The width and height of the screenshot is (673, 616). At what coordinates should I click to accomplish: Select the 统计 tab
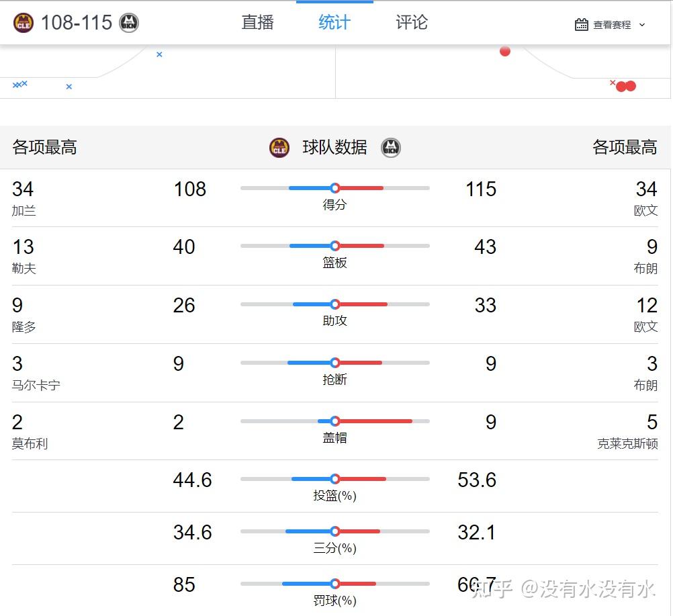click(x=334, y=22)
